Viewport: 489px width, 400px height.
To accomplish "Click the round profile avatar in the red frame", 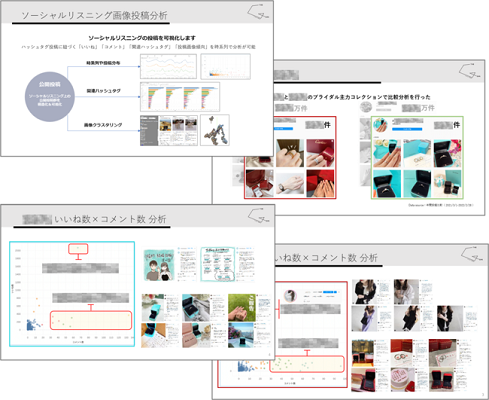I will (x=290, y=296).
